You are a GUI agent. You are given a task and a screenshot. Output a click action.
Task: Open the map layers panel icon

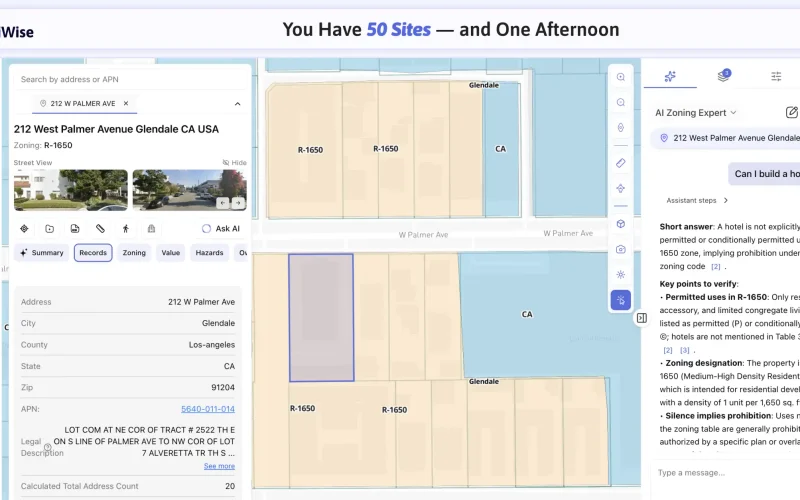click(723, 76)
